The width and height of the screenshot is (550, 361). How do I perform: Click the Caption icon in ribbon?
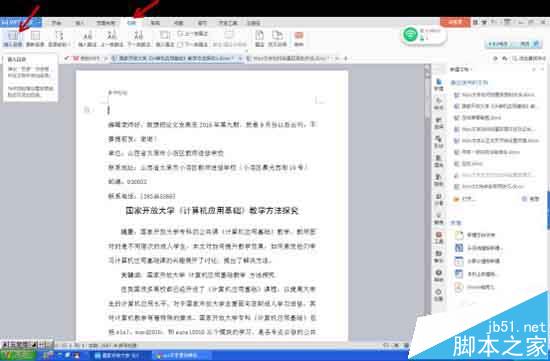pos(260,39)
